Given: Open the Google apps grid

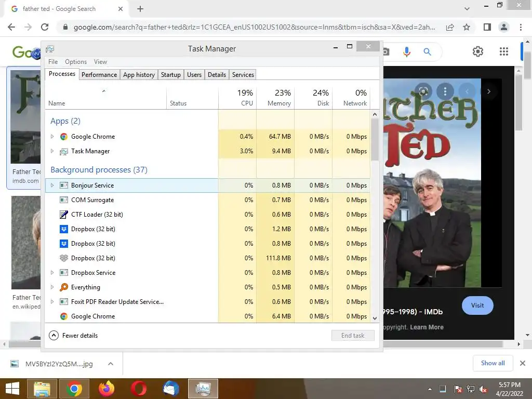Looking at the screenshot, I should click(504, 51).
